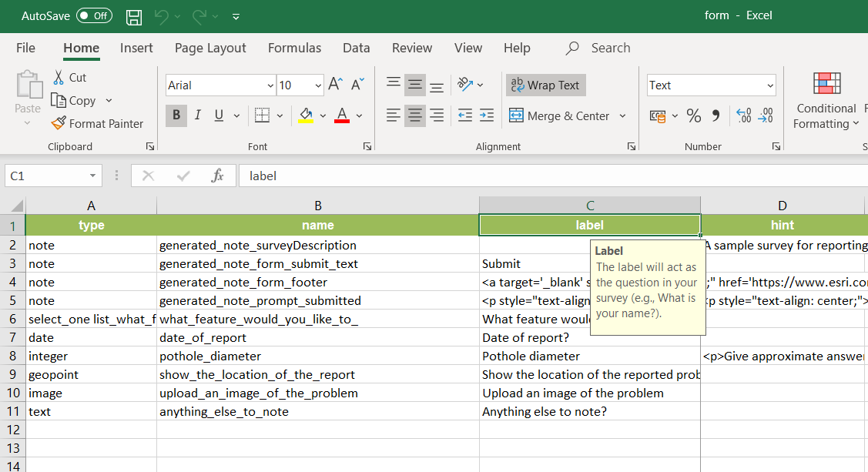Toggle the Wrap Text option
This screenshot has height=472, width=868.
tap(545, 85)
